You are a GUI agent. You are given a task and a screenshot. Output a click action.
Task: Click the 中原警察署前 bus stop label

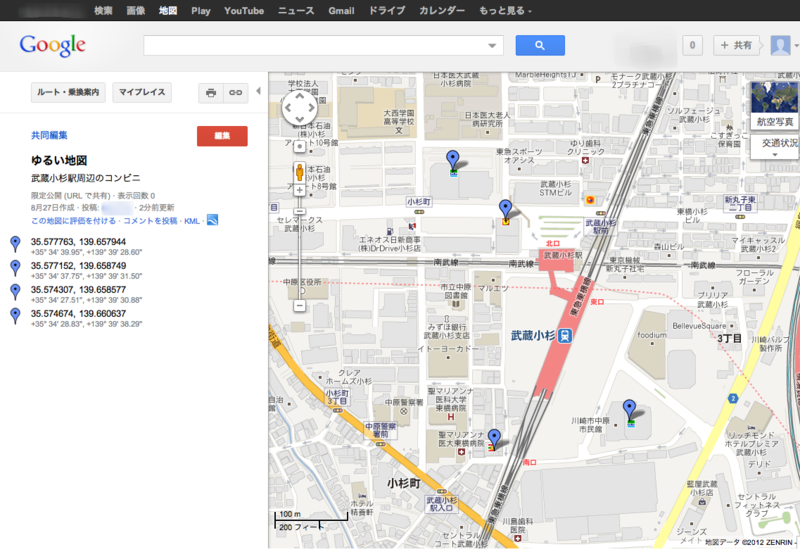(x=381, y=430)
